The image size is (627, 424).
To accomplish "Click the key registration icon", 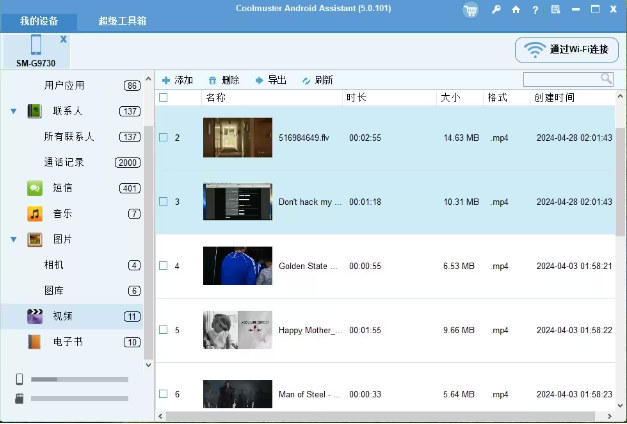I will coord(497,10).
